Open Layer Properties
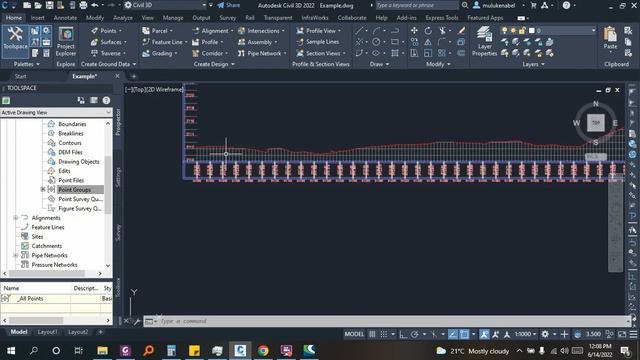This screenshot has width=640, height=360. 484,41
